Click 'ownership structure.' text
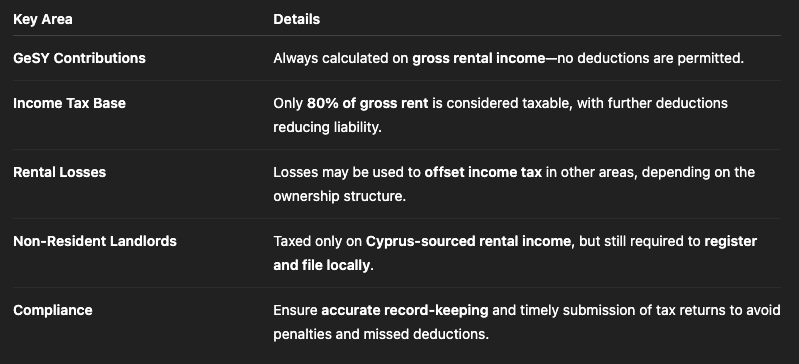Viewport: 799px width, 364px height. [339, 196]
